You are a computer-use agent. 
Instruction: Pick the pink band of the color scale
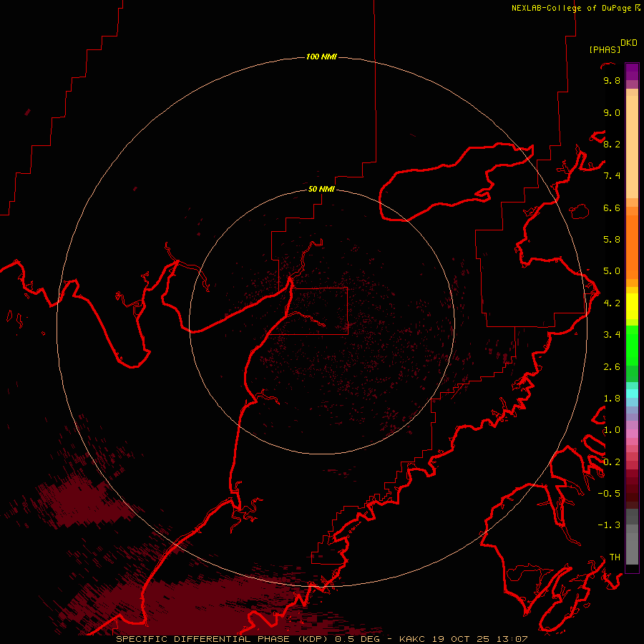coord(632,434)
